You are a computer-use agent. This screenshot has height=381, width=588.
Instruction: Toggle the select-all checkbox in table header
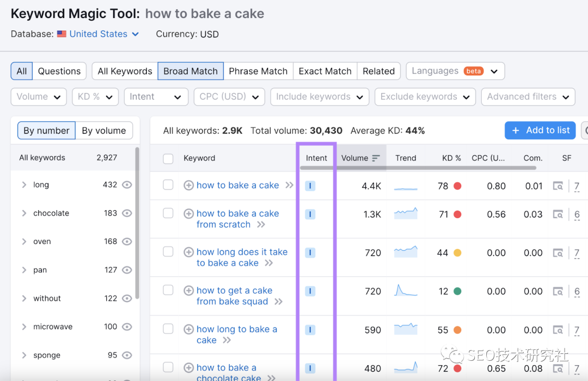[x=168, y=158]
